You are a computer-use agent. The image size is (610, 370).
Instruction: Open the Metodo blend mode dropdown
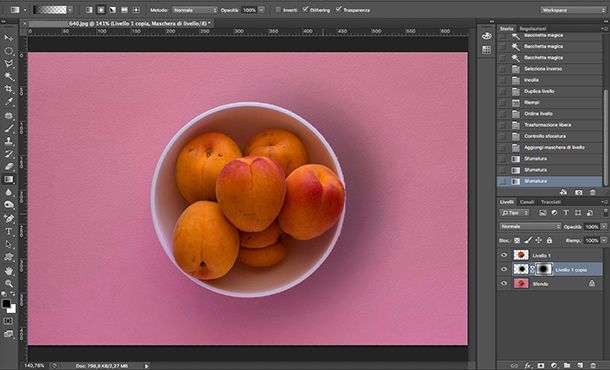click(195, 10)
